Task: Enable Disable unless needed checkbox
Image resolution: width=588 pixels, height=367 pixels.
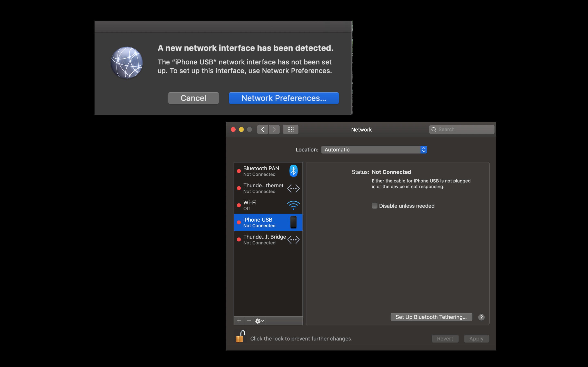Action: [374, 206]
